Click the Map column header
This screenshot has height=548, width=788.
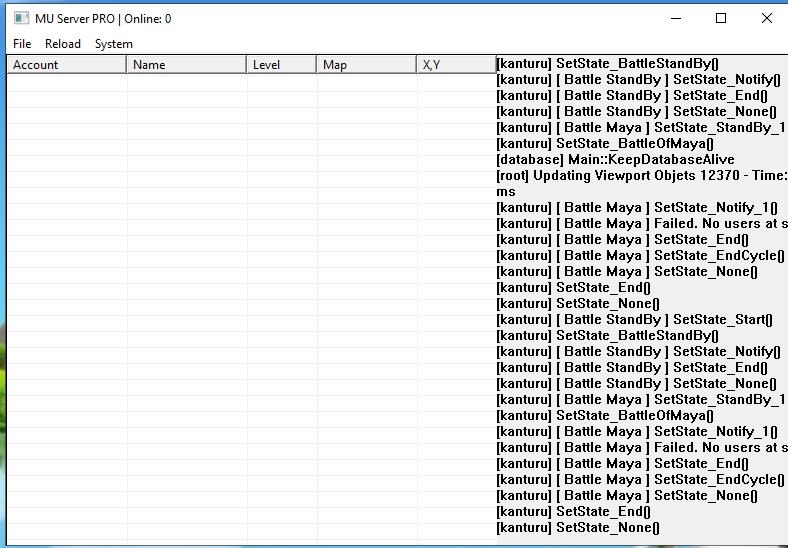(x=367, y=65)
